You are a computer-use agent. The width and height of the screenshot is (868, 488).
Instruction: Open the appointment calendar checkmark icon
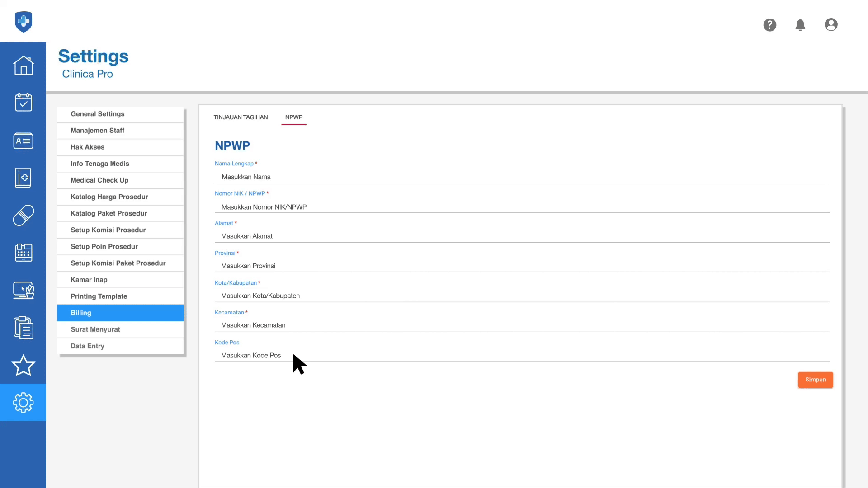[23, 103]
